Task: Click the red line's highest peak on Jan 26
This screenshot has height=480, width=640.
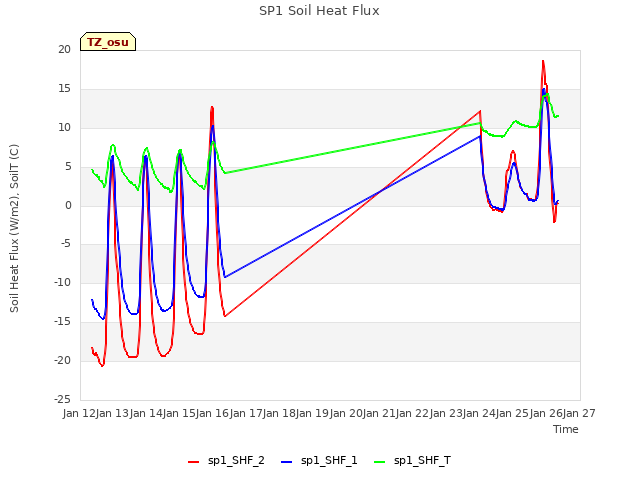Action: 543,61
